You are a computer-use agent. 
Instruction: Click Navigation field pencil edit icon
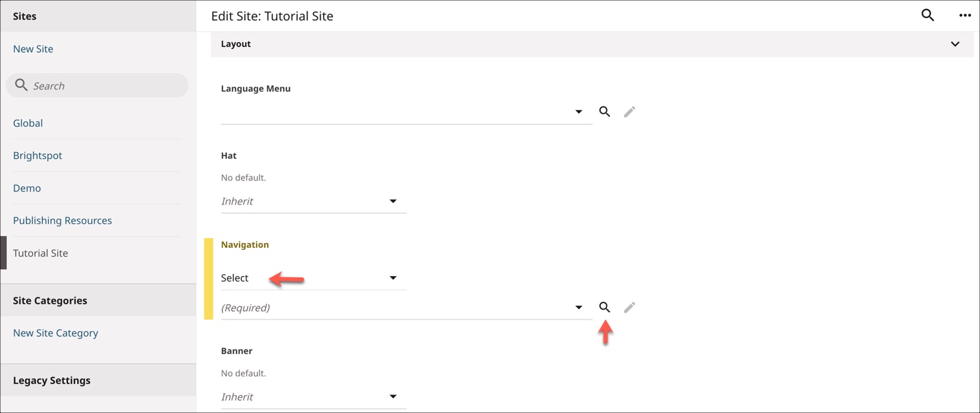tap(629, 308)
